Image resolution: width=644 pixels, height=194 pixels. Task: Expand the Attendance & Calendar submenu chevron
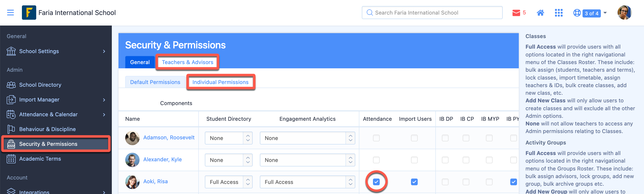(x=104, y=115)
